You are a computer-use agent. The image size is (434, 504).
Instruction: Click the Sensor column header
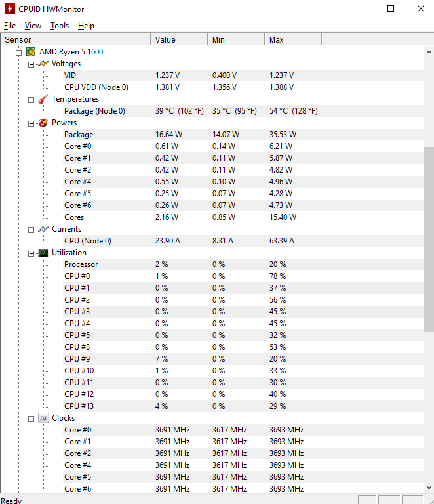pos(75,39)
